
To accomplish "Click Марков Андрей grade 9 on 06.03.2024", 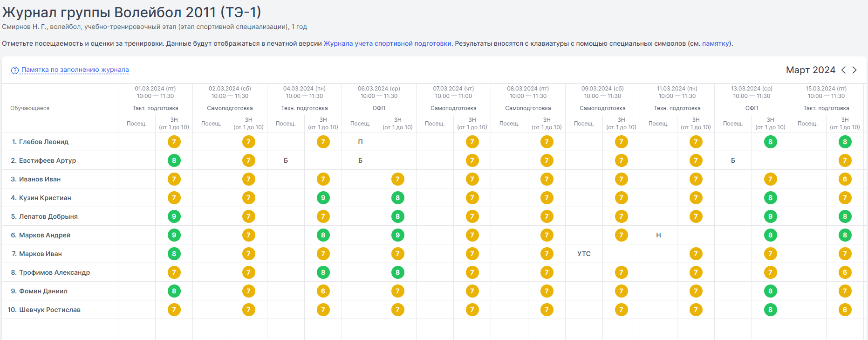I will click(x=398, y=235).
